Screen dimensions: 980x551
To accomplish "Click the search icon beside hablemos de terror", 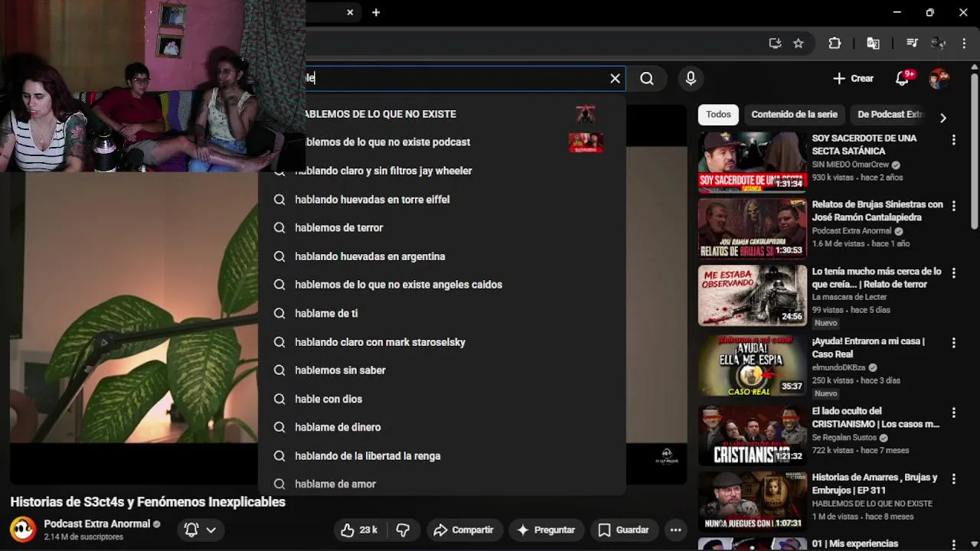I will (279, 227).
